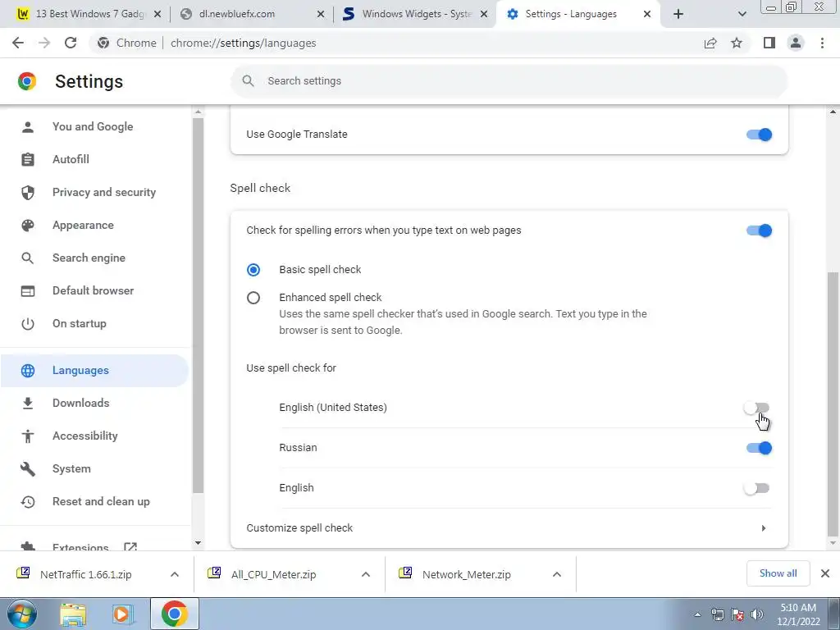Open a new tab with the plus icon
The width and height of the screenshot is (840, 630).
point(678,14)
